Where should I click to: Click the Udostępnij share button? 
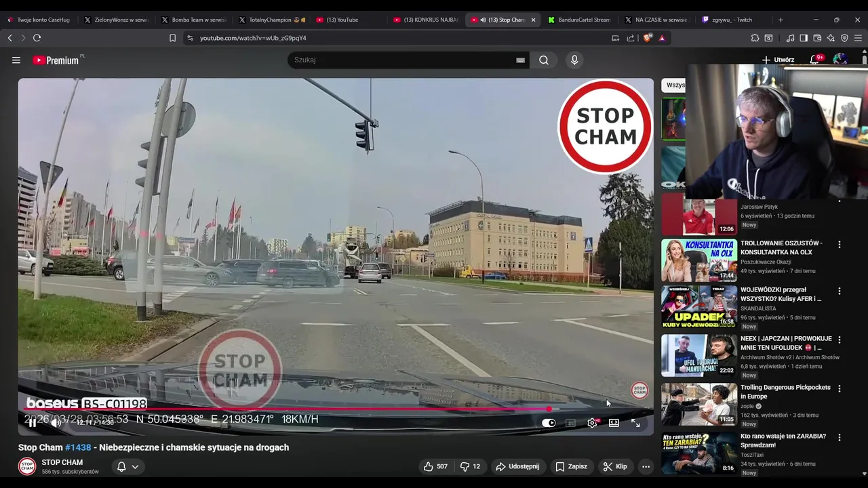coord(517,466)
